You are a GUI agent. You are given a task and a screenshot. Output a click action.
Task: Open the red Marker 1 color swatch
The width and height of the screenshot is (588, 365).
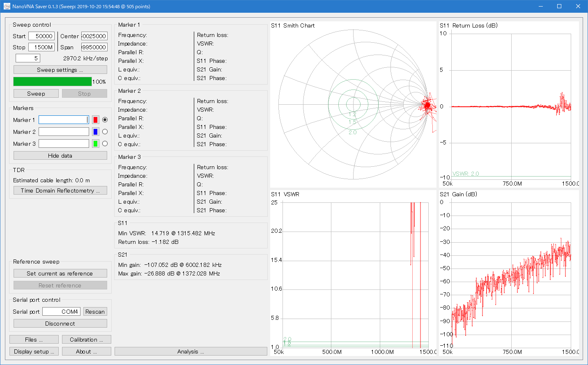pyautogui.click(x=95, y=120)
